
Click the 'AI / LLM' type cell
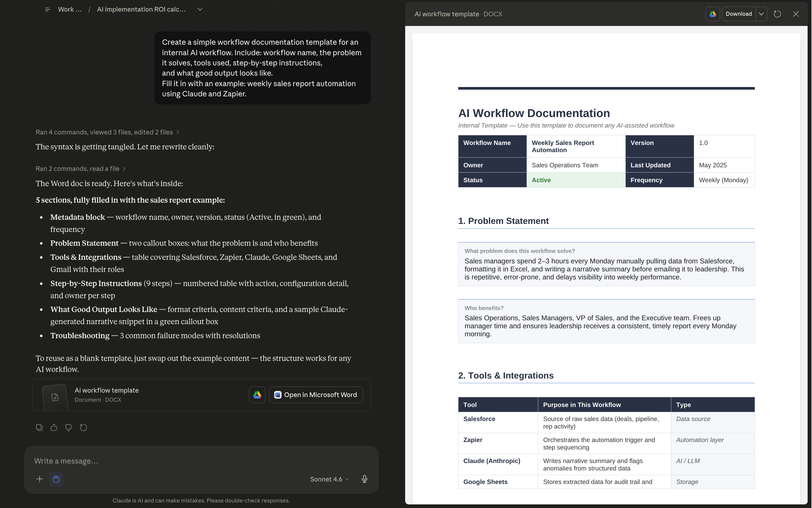(713, 465)
